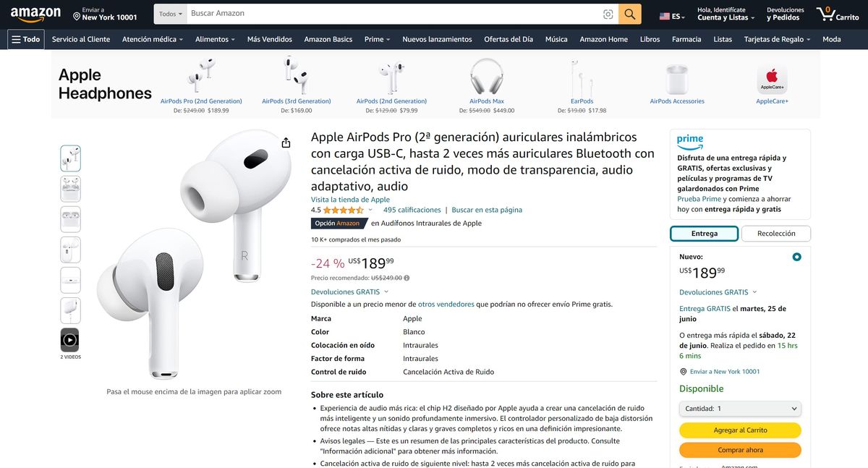Open the Todo hamburger menu
Screen dimensions: 868x468
point(25,39)
